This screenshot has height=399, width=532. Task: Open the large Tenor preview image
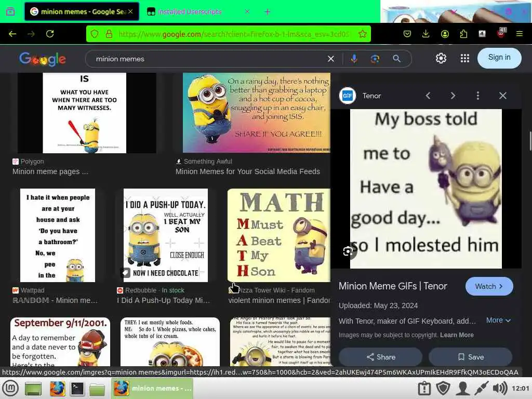pos(426,189)
